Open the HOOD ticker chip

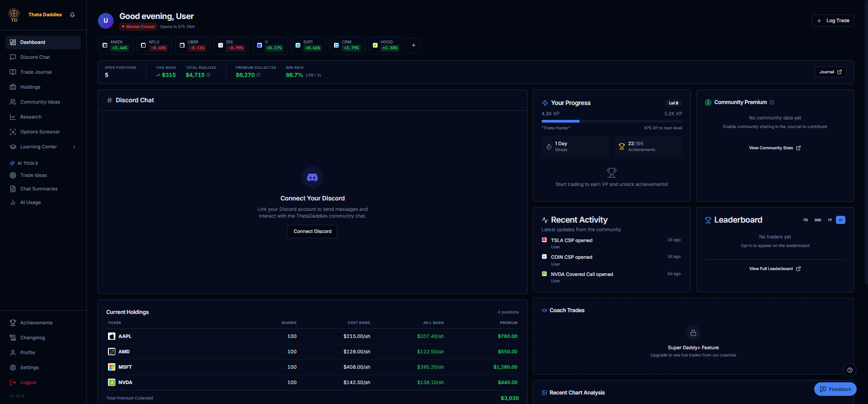click(386, 45)
